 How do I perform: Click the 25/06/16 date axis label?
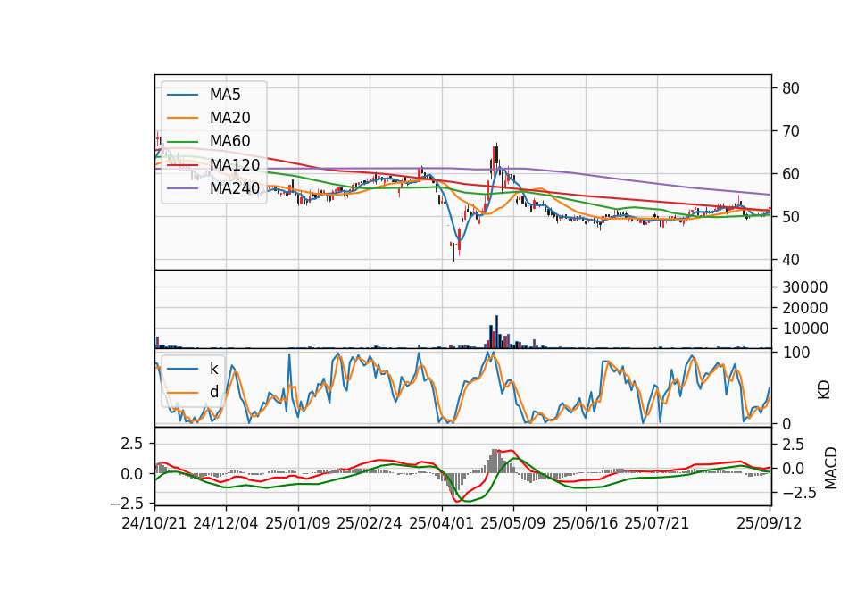[586, 524]
